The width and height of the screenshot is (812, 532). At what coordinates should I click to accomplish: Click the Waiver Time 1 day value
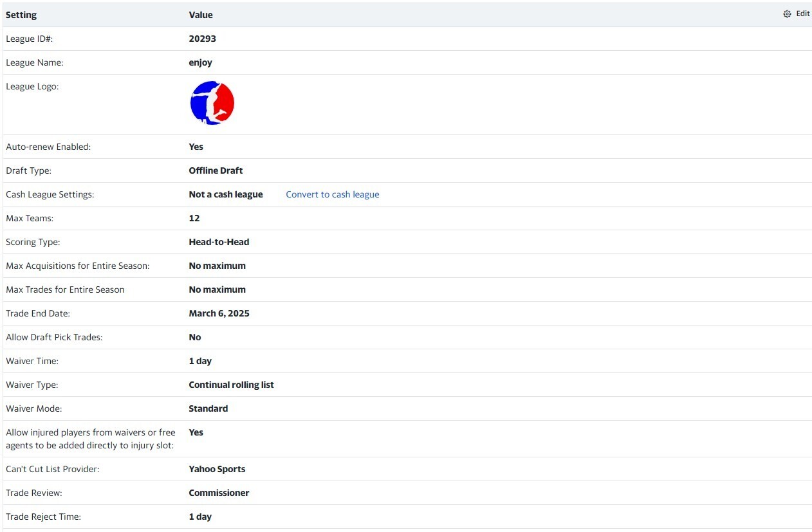200,361
